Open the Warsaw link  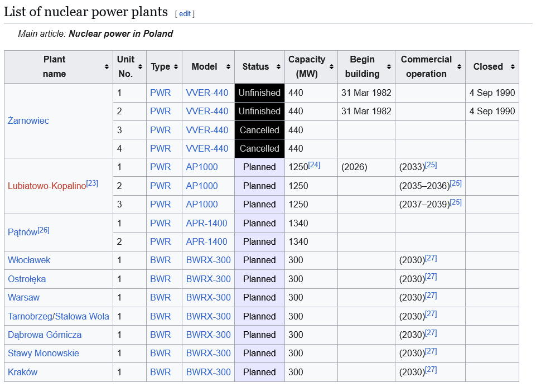pyautogui.click(x=23, y=297)
